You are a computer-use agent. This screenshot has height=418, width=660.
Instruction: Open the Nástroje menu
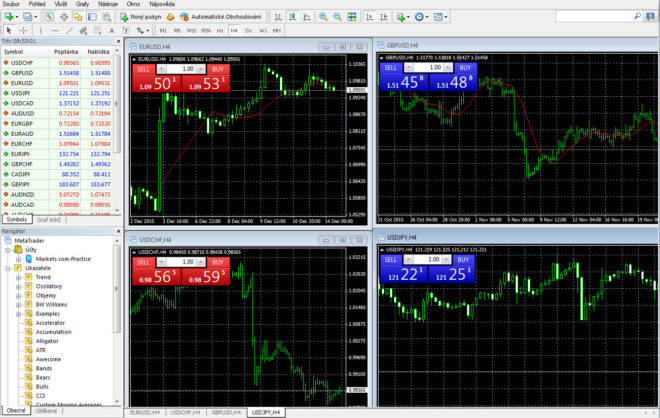(108, 4)
